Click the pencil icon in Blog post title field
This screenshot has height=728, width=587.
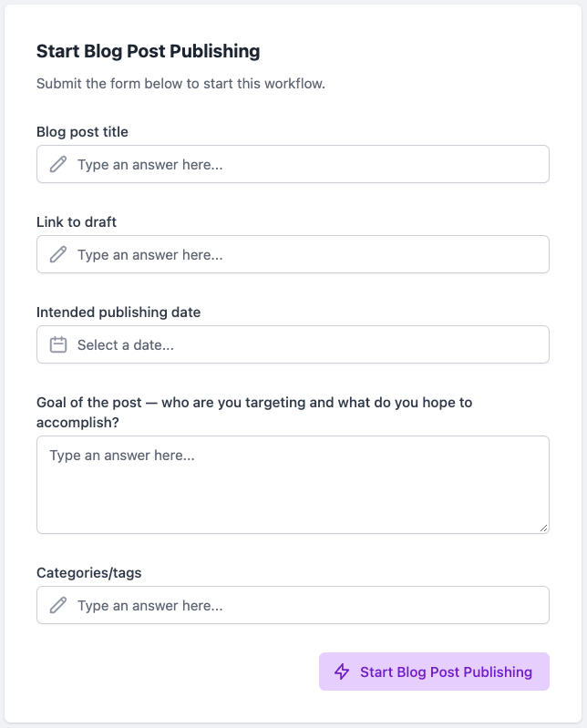58,164
